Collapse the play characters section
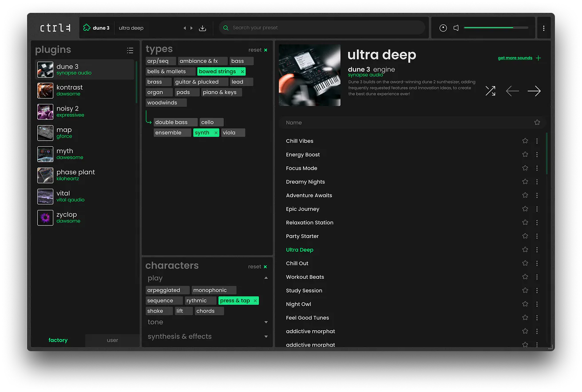This screenshot has height=392, width=582. click(266, 278)
